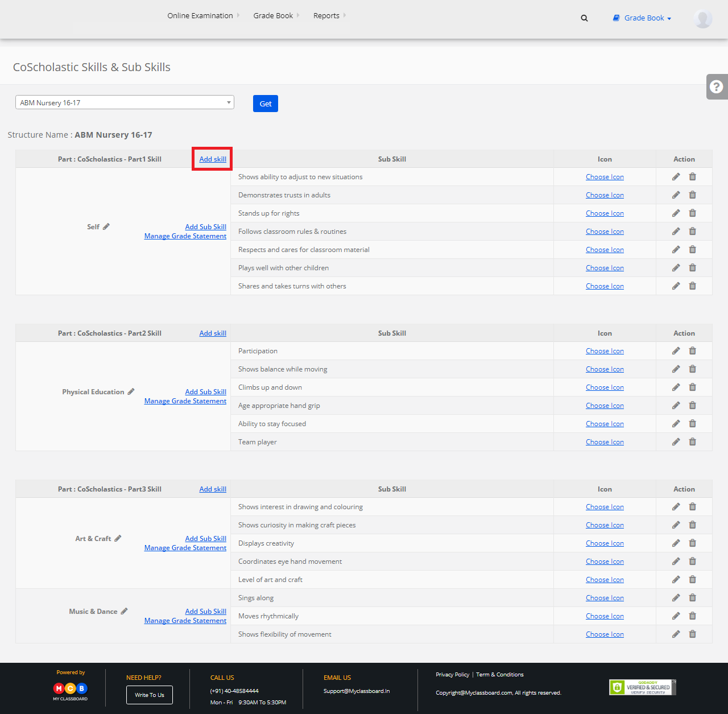Choose Icon for 'Displays creativity'
This screenshot has height=714, width=728.
(605, 543)
